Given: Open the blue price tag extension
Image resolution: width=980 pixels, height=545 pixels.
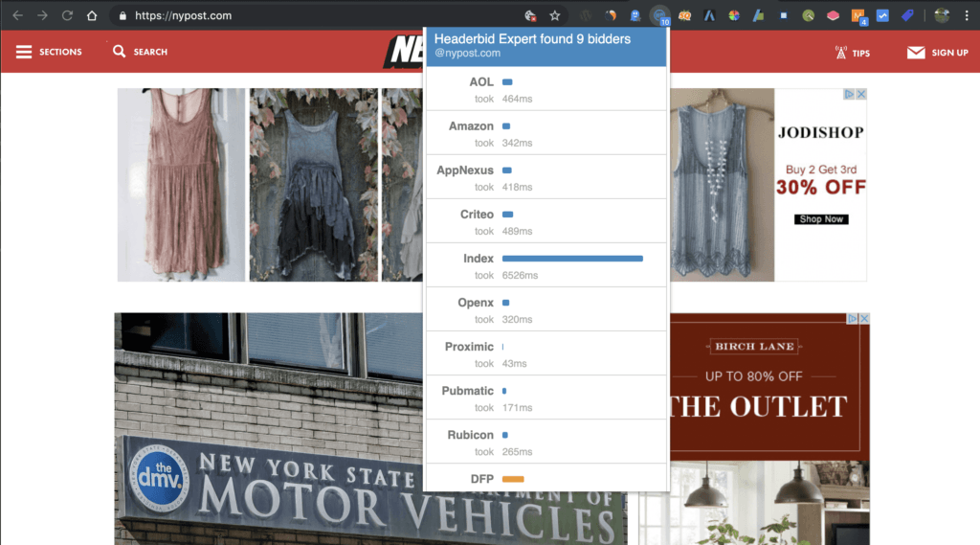Looking at the screenshot, I should click(907, 15).
